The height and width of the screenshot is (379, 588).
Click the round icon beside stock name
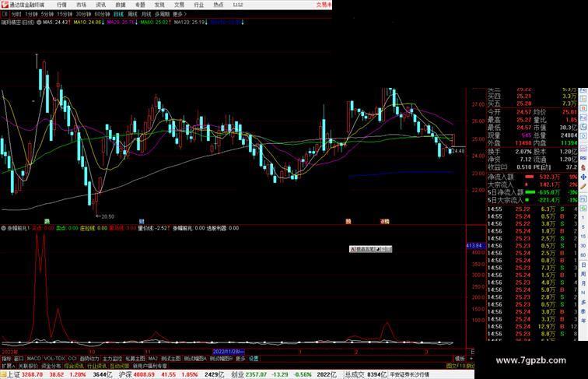click(x=39, y=23)
